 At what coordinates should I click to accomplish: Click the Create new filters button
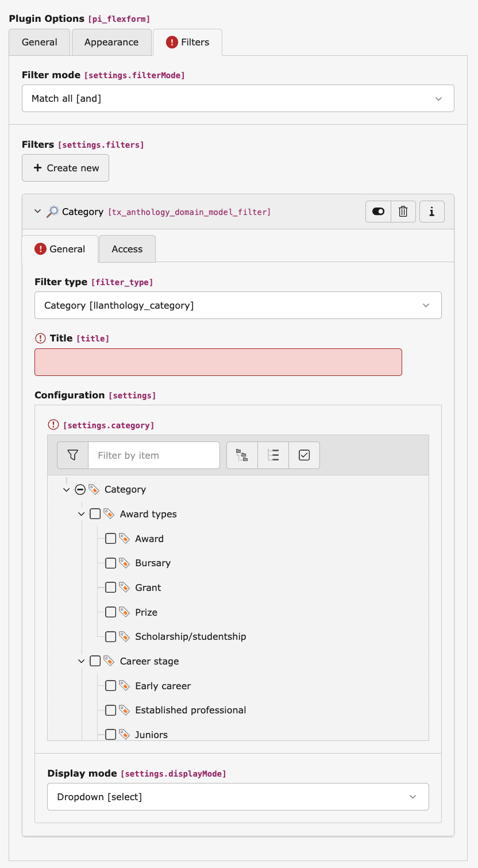click(x=65, y=168)
